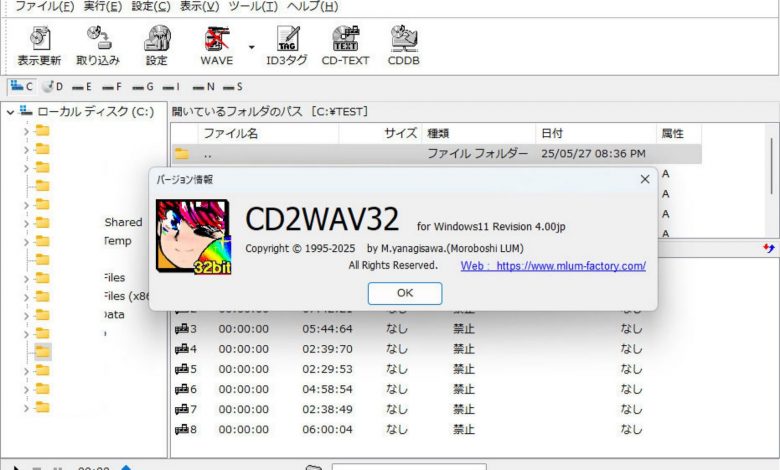
Task: Click the red and blue arrows icon above the track list
Action: pyautogui.click(x=769, y=248)
